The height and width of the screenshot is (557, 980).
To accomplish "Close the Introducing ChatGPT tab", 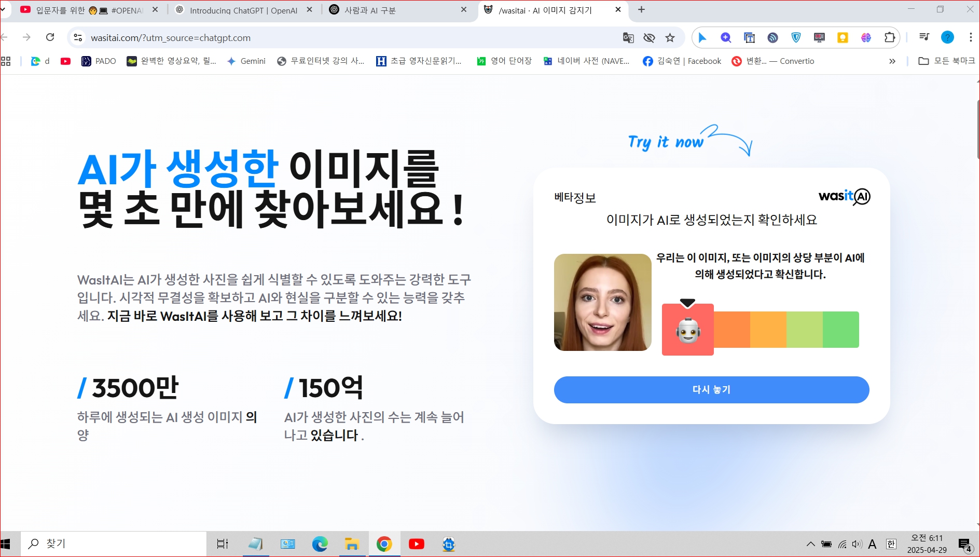I will point(310,10).
